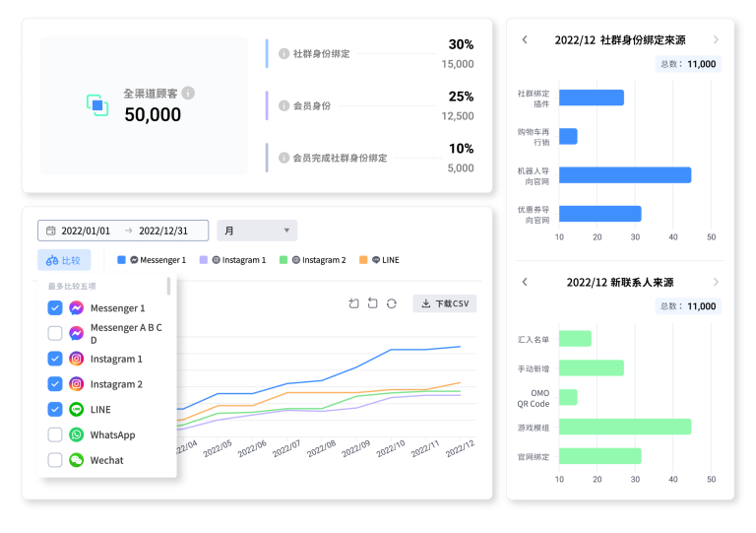Click the end date 2022/12/31
The image size is (756, 533).
coord(163,231)
